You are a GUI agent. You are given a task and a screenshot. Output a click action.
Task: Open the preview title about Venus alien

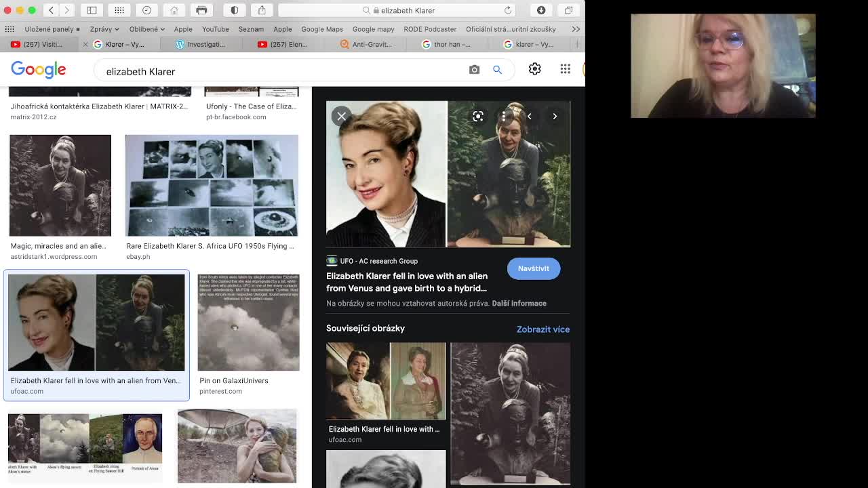click(x=407, y=282)
